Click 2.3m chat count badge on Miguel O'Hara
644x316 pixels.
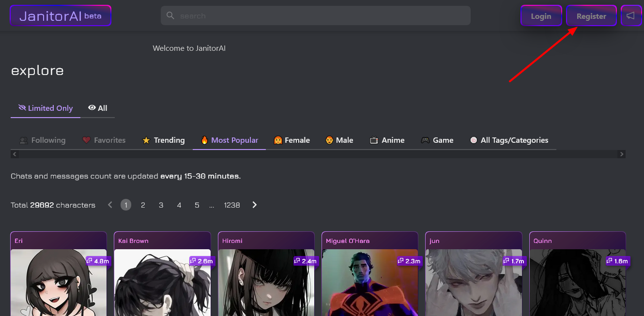[x=410, y=261]
